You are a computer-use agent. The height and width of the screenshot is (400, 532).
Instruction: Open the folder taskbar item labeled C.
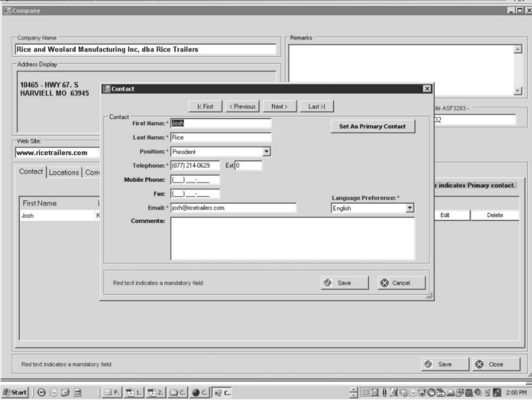point(178,392)
